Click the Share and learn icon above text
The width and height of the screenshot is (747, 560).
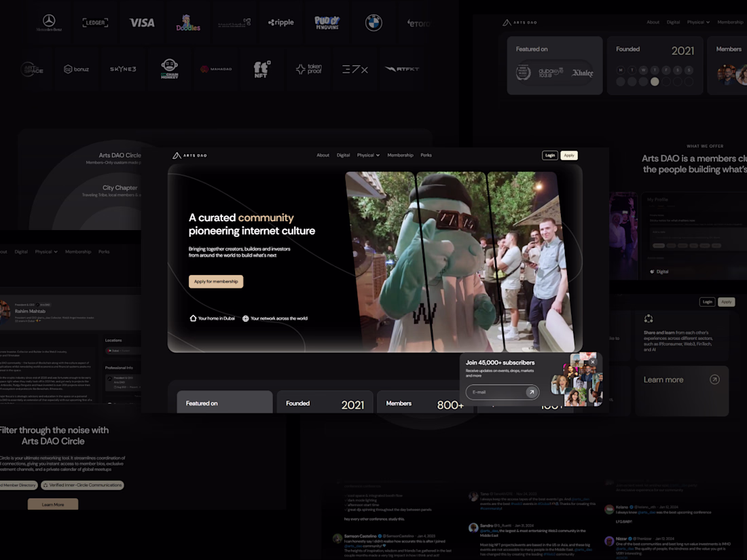coord(649,318)
